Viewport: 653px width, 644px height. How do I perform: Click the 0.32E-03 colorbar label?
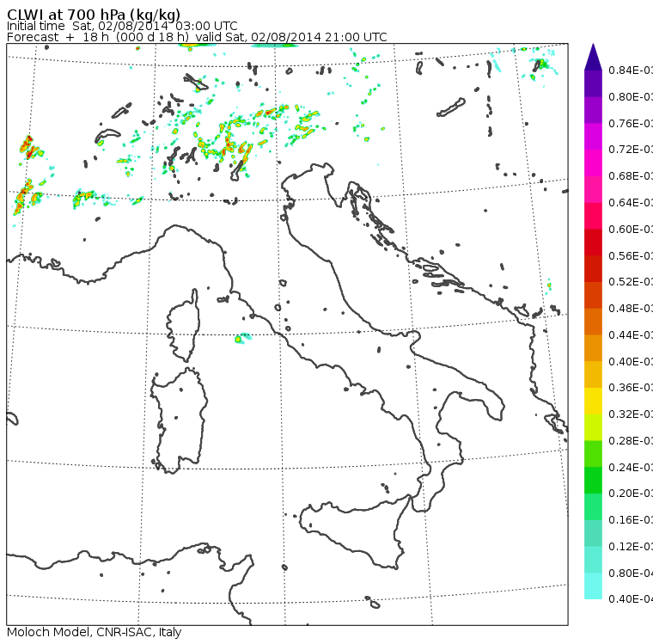[631, 414]
